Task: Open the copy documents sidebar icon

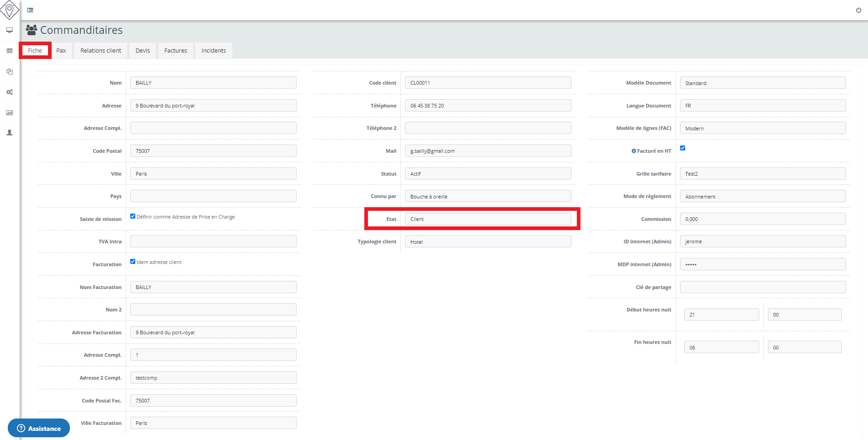Action: point(9,71)
